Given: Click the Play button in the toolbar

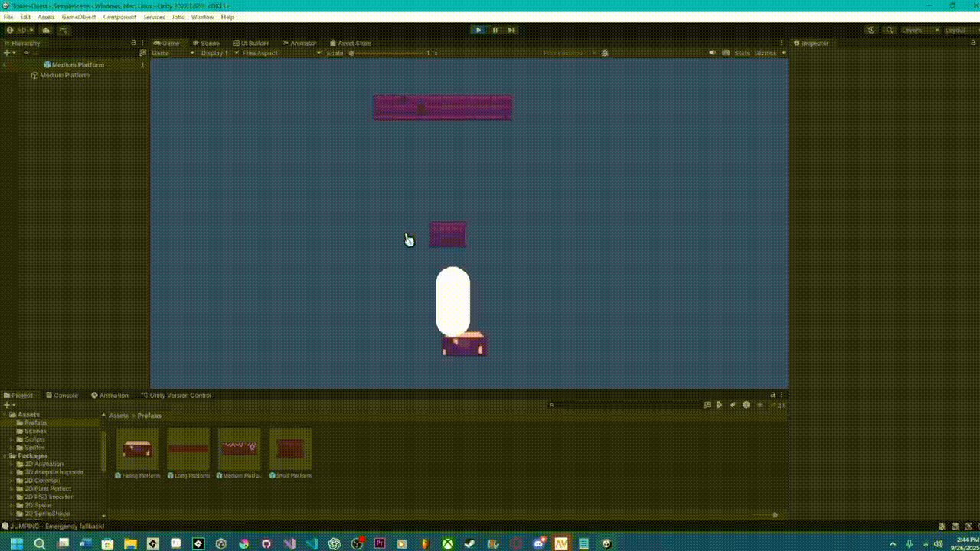Looking at the screenshot, I should tap(479, 30).
